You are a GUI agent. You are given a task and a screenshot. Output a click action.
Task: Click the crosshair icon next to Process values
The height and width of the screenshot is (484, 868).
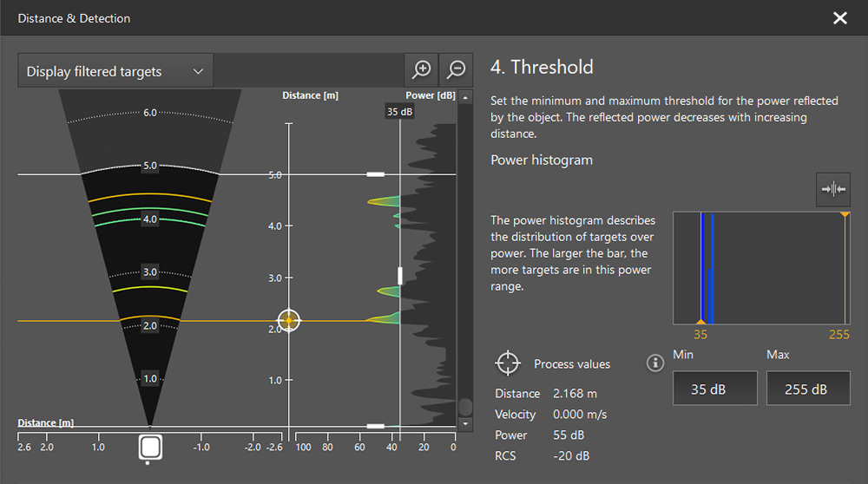(x=508, y=363)
